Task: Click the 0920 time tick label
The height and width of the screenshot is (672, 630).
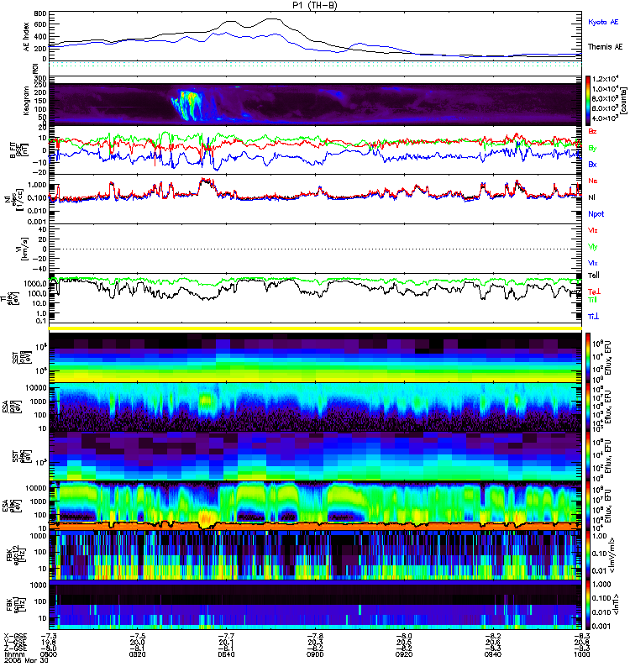Action: coord(404,654)
